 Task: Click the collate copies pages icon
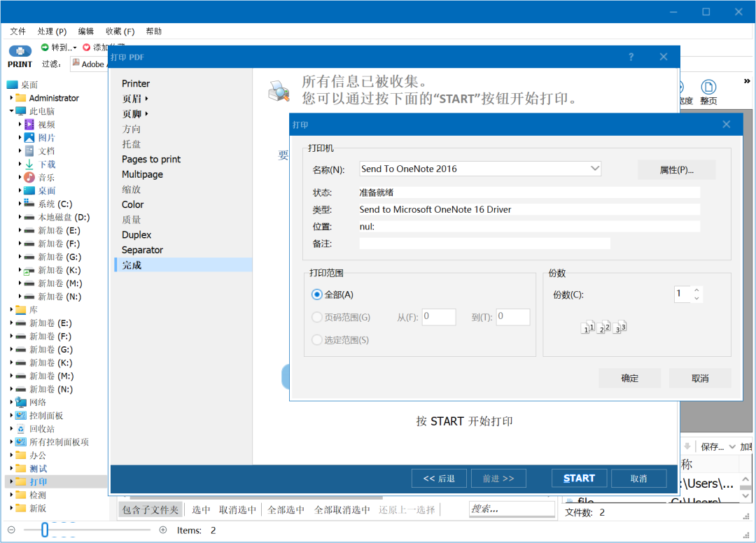click(603, 327)
